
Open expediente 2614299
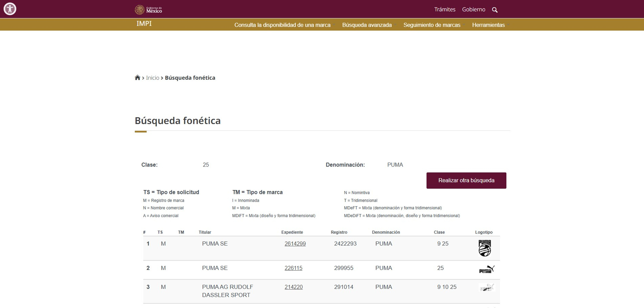[295, 244]
